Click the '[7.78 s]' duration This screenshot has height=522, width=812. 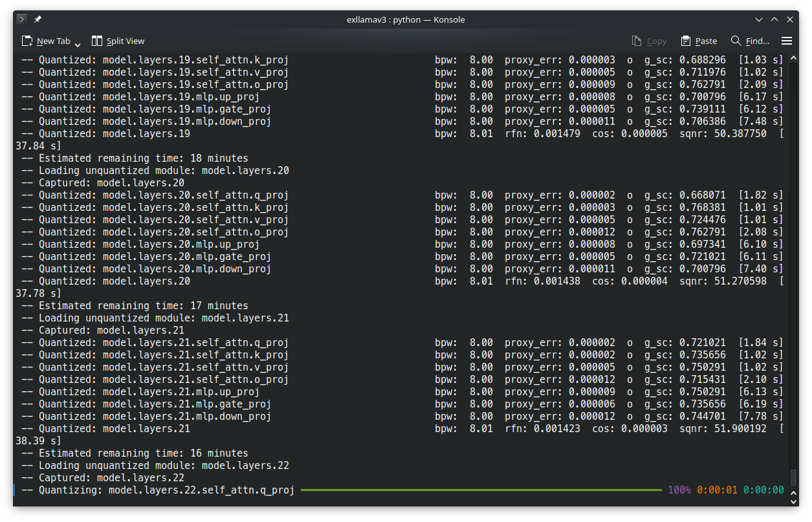[761, 417]
